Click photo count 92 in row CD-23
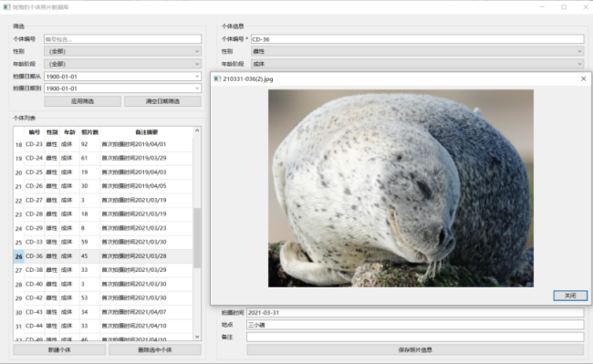The width and height of the screenshot is (593, 364). (x=90, y=144)
